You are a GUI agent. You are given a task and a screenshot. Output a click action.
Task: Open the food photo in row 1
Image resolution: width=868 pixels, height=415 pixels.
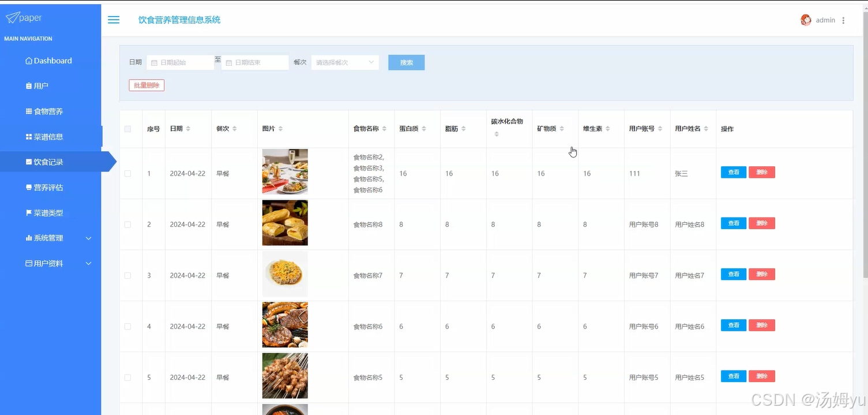[285, 171]
